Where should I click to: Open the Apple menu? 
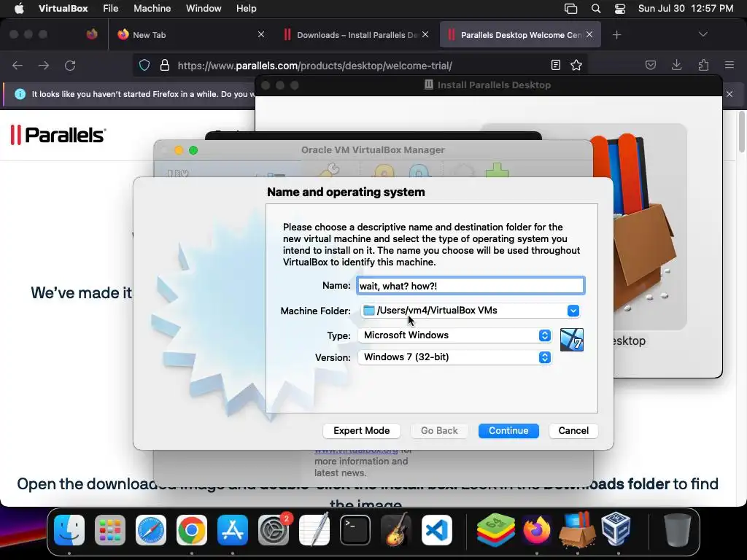[19, 9]
